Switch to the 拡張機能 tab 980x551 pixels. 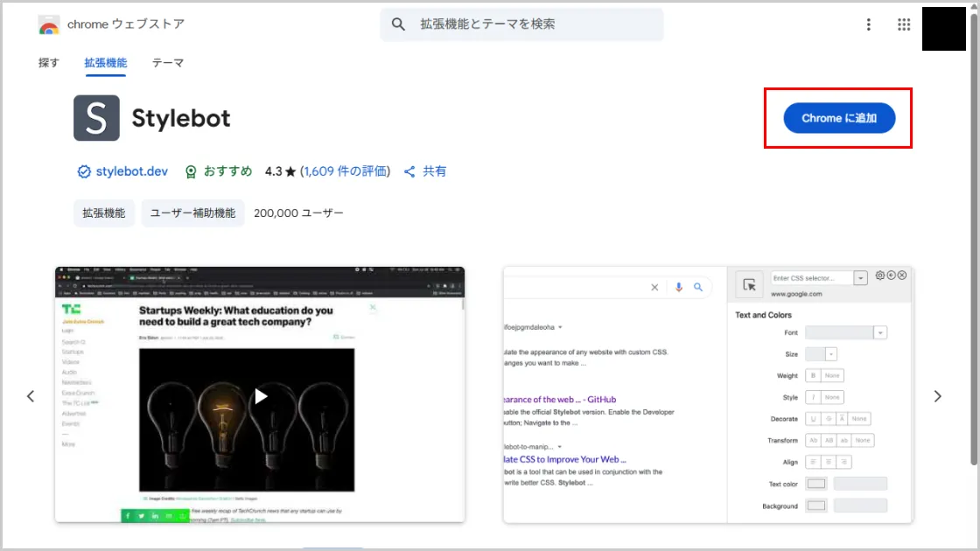click(106, 62)
